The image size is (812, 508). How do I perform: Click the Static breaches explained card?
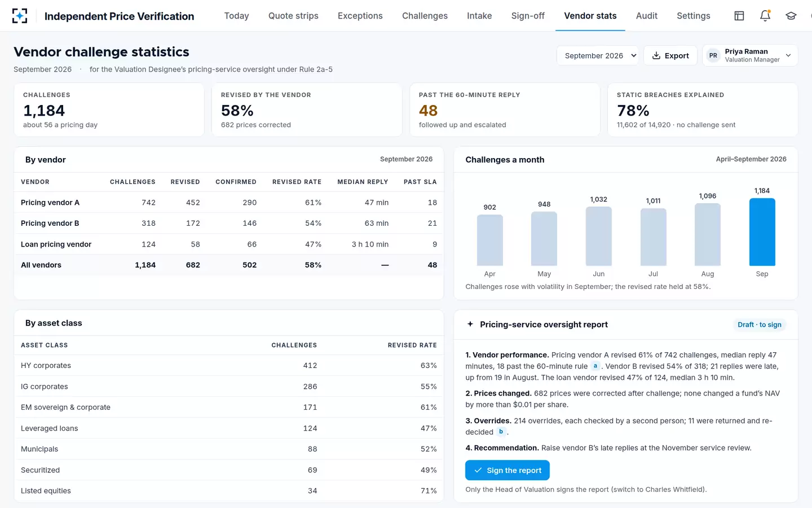(703, 110)
